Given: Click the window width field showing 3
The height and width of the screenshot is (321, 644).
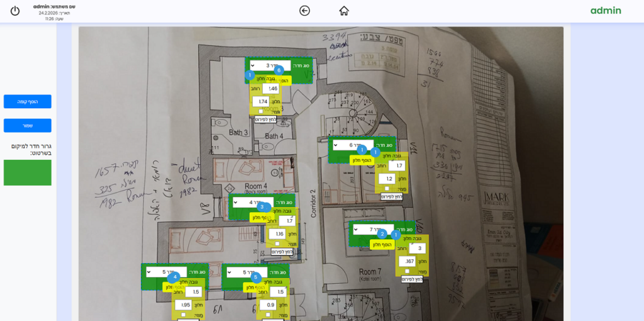Looking at the screenshot, I should [417, 249].
